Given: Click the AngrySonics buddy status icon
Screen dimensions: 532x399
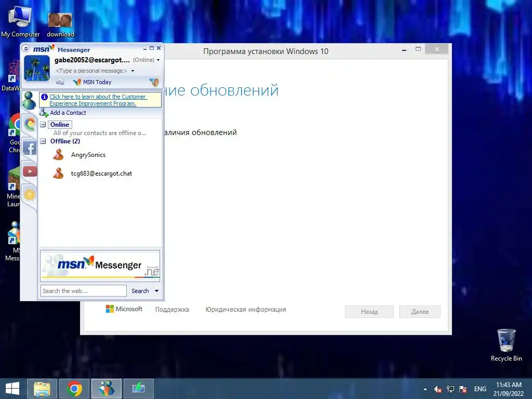Looking at the screenshot, I should pos(58,155).
